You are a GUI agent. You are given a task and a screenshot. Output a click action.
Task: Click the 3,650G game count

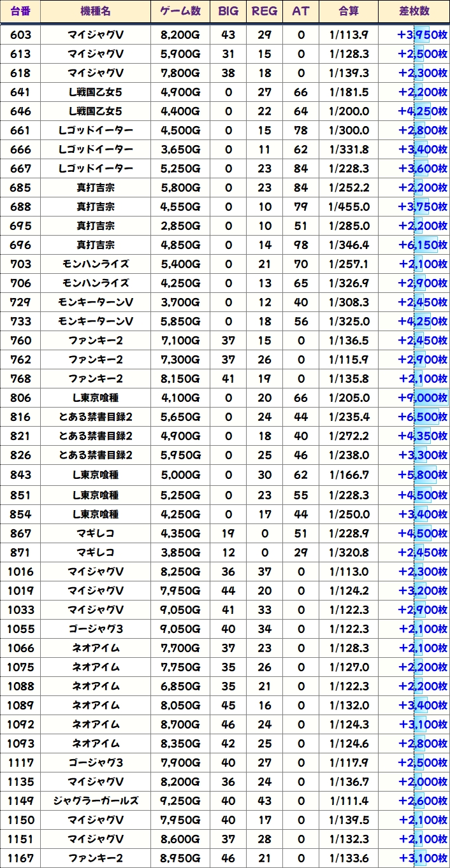pos(180,150)
